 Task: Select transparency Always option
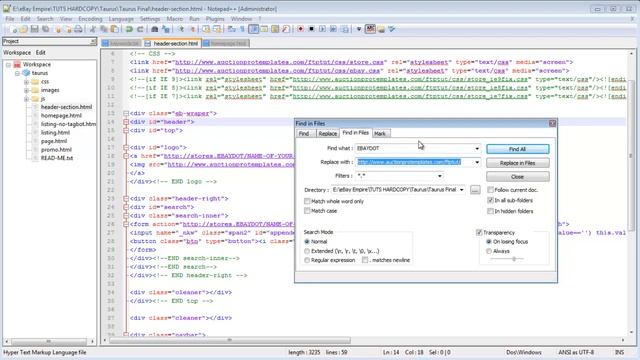(489, 251)
